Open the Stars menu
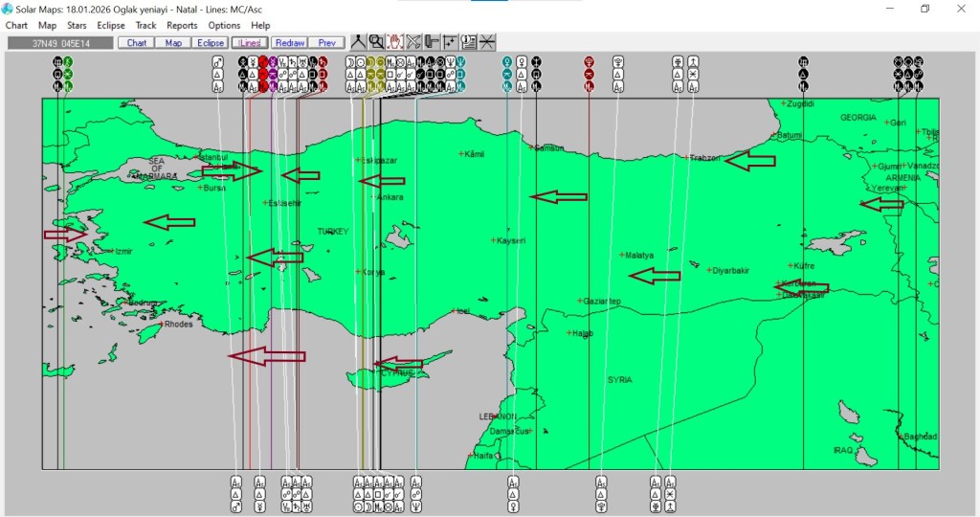Image resolution: width=980 pixels, height=517 pixels. 77,26
